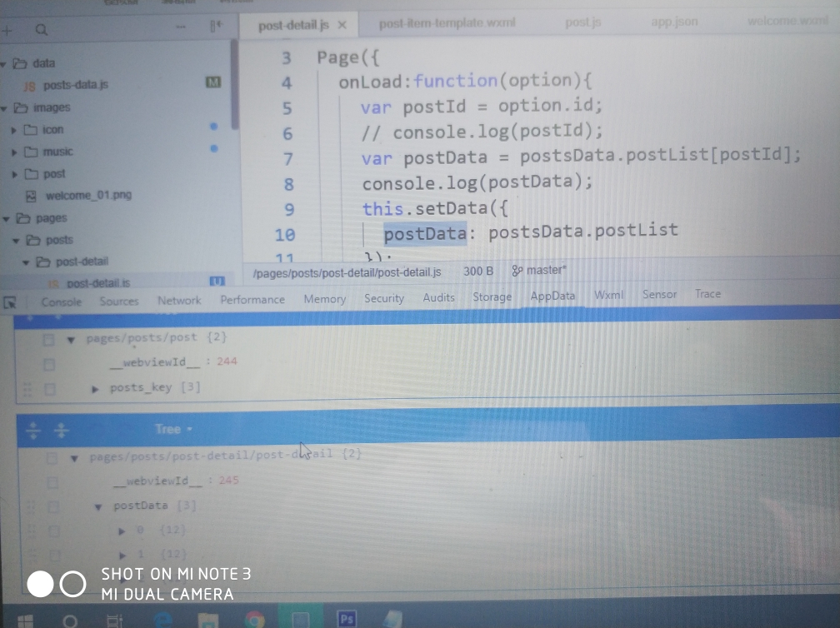Click the plus icon to add file

pos(7,31)
